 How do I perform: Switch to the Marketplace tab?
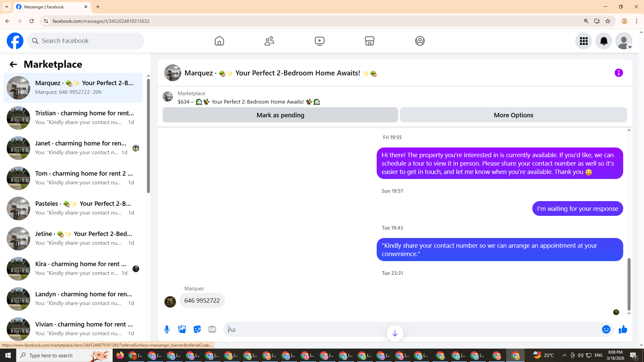click(369, 41)
